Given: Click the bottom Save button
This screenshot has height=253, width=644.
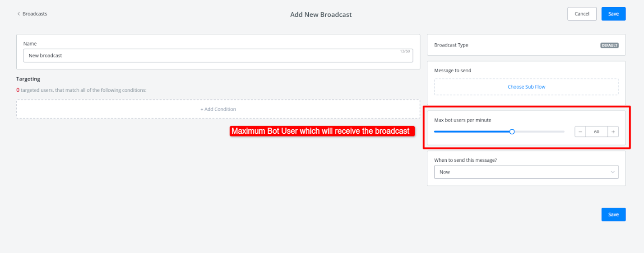Looking at the screenshot, I should [613, 215].
